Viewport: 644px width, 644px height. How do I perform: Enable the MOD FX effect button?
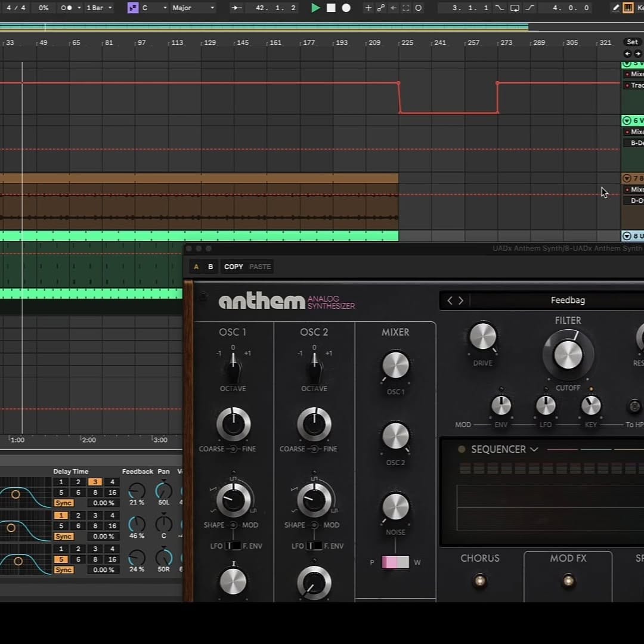568,580
